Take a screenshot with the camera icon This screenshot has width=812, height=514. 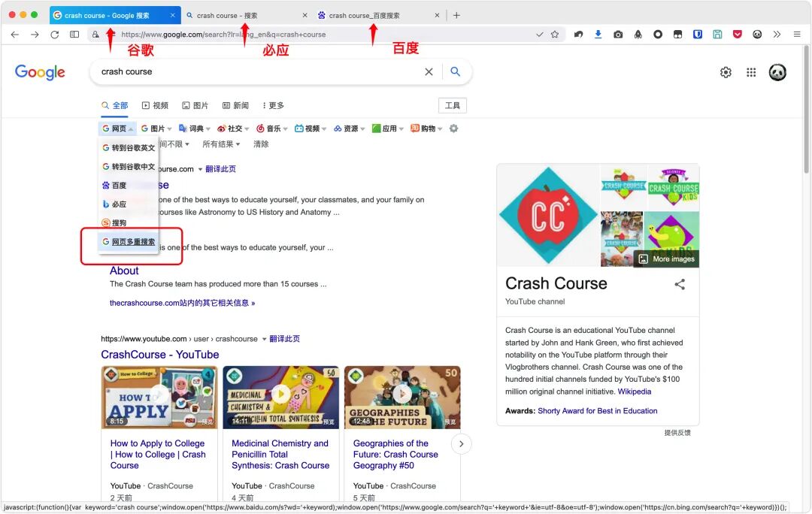pos(618,35)
